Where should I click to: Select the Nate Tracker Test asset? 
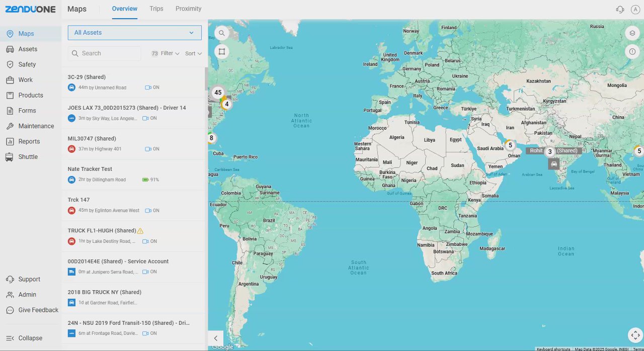[x=133, y=174]
